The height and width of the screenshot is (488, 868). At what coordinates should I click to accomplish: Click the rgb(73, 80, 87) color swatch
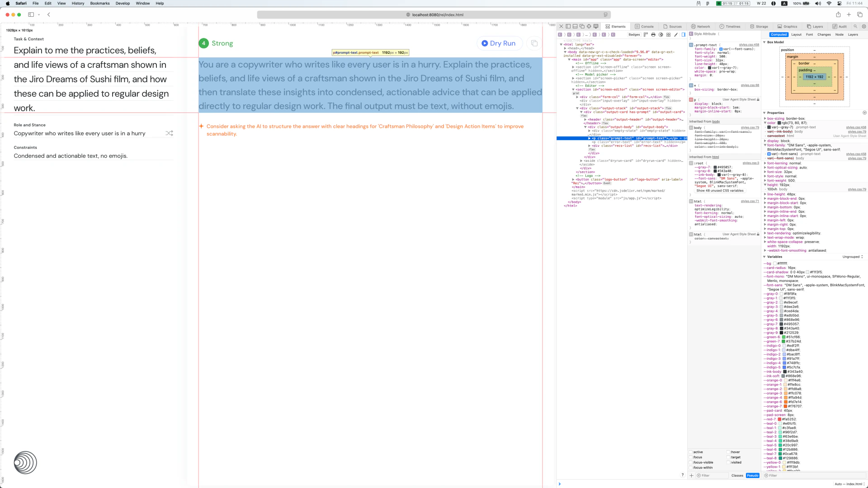pyautogui.click(x=779, y=123)
